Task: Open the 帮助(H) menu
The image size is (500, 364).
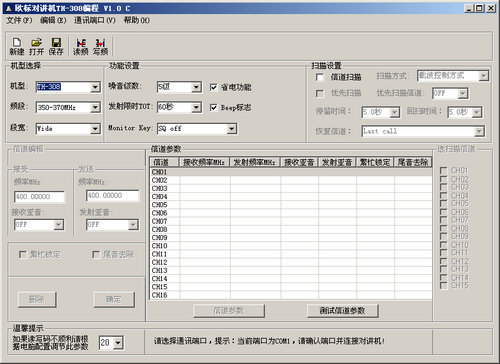Action: (x=137, y=20)
